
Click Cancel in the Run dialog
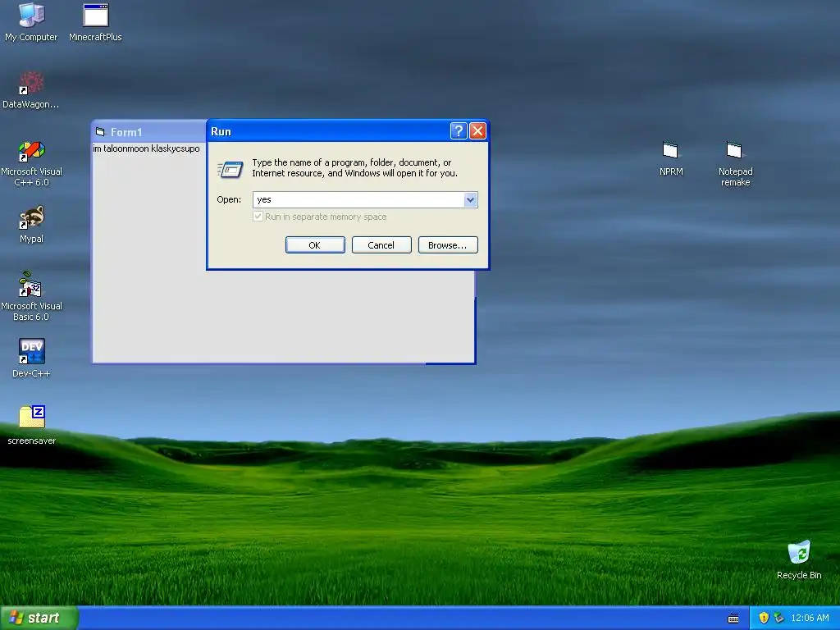pyautogui.click(x=381, y=244)
